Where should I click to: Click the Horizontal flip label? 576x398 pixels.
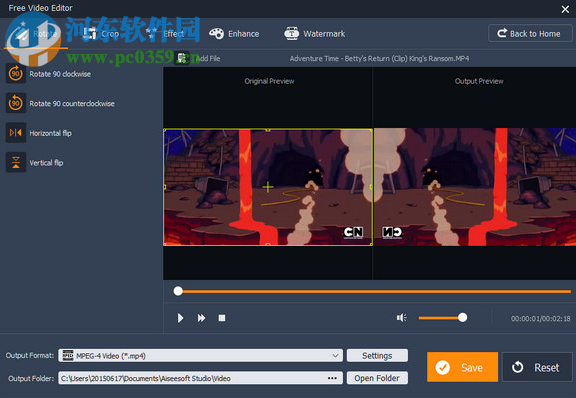click(51, 133)
